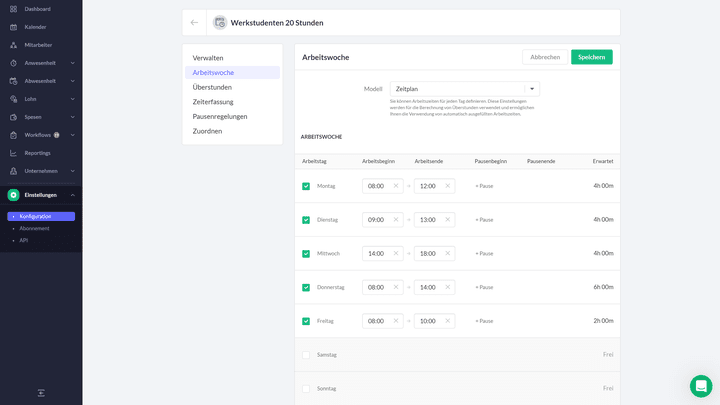
Task: Uncheck the Mittwoch workday checkbox
Action: click(306, 254)
